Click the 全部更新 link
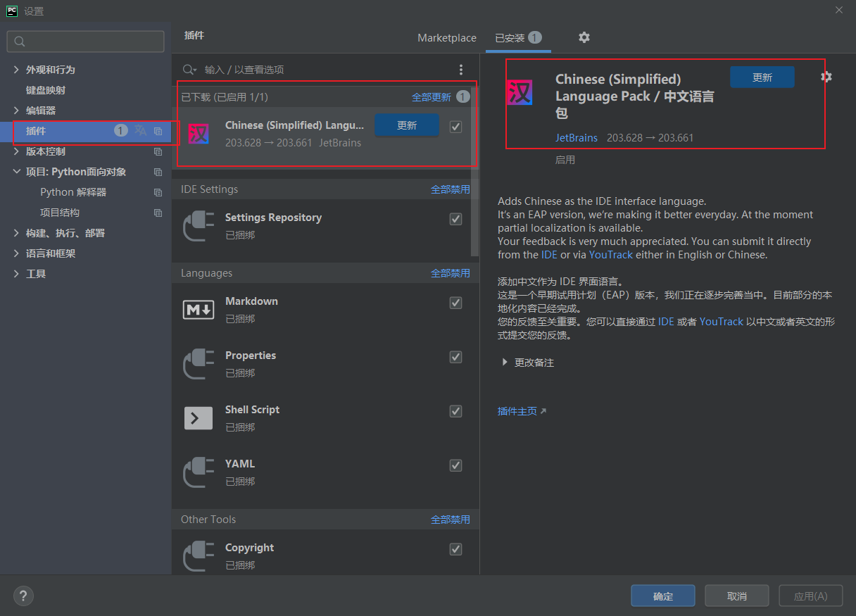Image resolution: width=856 pixels, height=616 pixels. pos(432,97)
